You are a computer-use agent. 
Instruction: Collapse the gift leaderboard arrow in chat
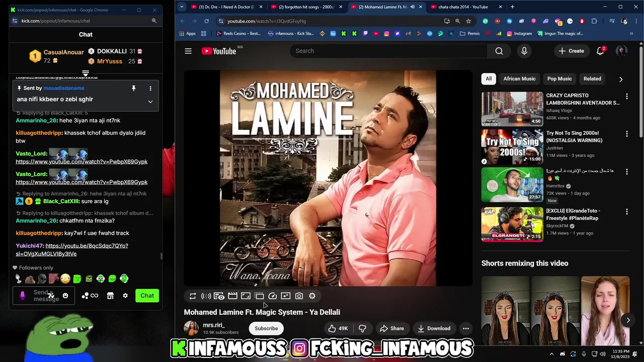click(x=86, y=74)
